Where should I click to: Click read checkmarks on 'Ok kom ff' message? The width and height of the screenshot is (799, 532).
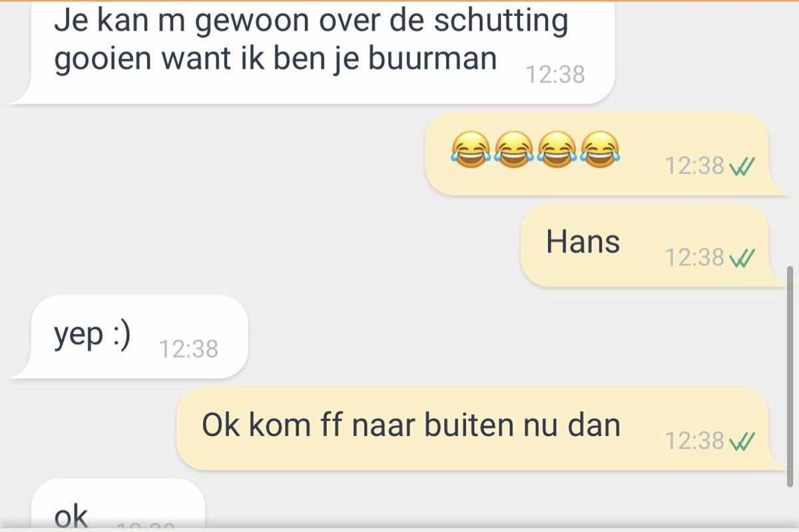[742, 441]
